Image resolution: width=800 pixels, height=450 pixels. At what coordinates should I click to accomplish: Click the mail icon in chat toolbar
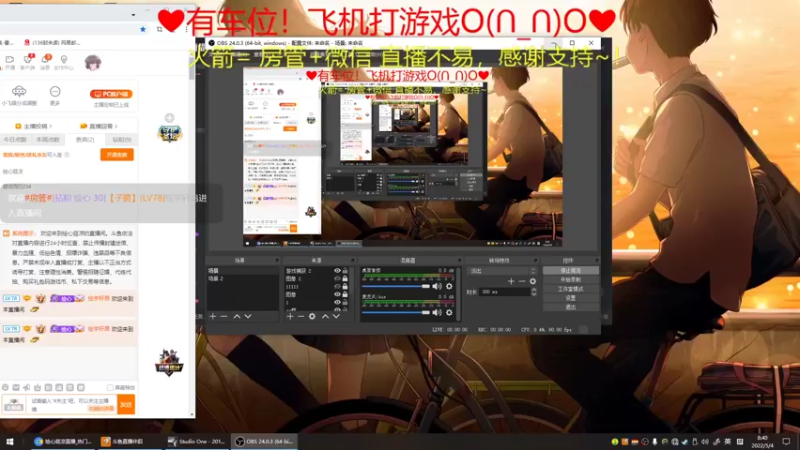click(x=16, y=388)
